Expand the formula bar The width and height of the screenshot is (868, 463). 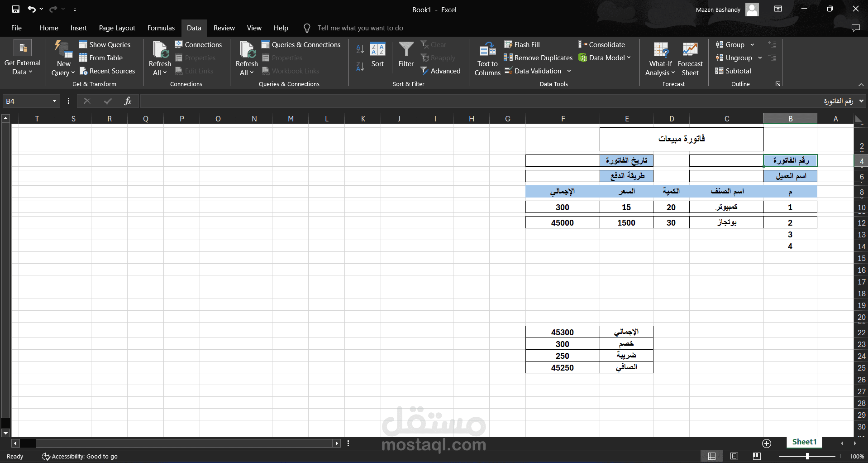coord(861,101)
